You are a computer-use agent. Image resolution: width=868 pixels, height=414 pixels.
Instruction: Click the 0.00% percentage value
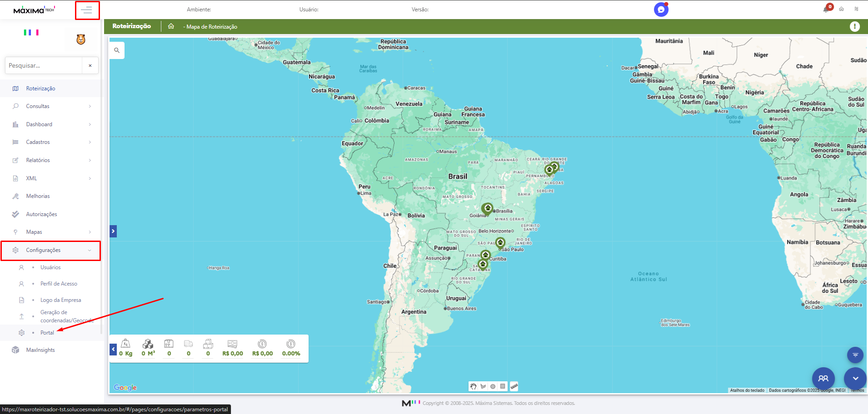pos(291,354)
